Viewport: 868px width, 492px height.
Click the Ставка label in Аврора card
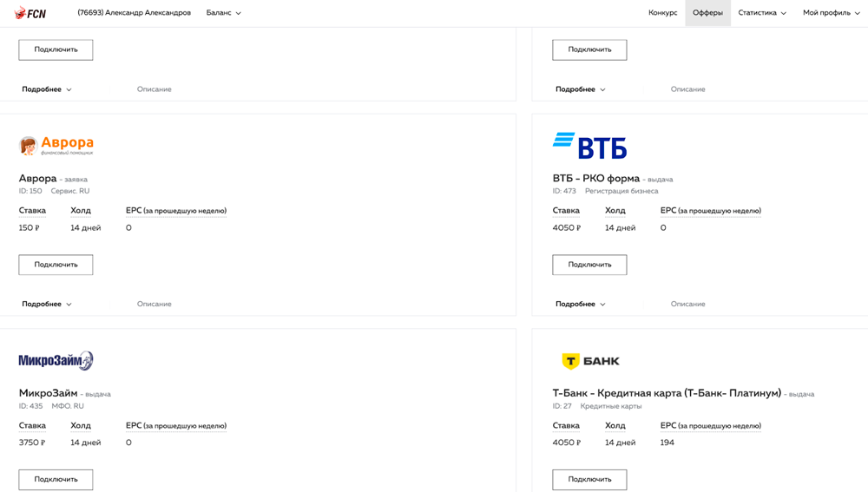coord(32,210)
